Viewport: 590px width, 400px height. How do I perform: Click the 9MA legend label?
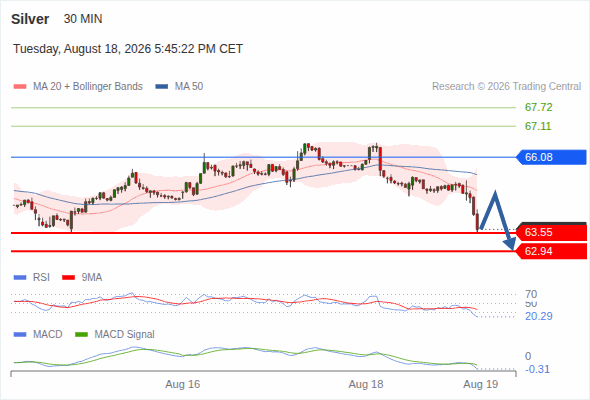[92, 278]
